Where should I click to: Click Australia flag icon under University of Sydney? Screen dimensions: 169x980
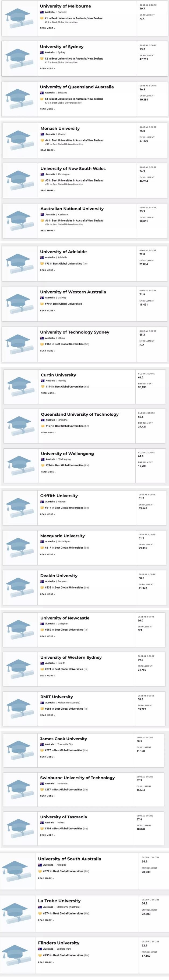tap(42, 53)
